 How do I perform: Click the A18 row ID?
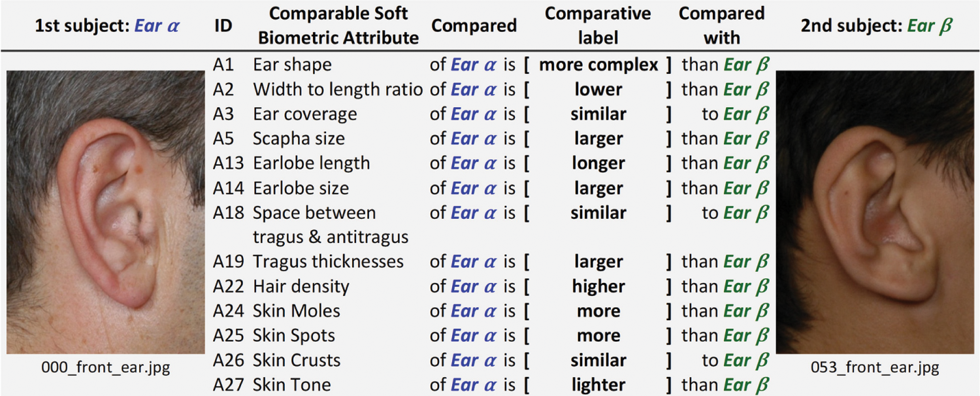pos(228,213)
